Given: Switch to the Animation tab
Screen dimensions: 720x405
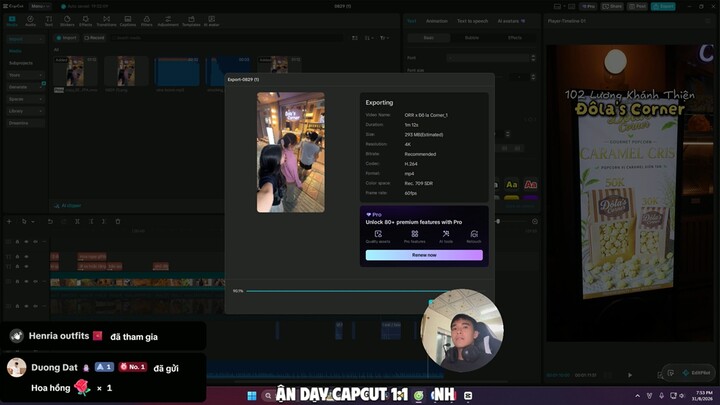Looking at the screenshot, I should tap(437, 21).
